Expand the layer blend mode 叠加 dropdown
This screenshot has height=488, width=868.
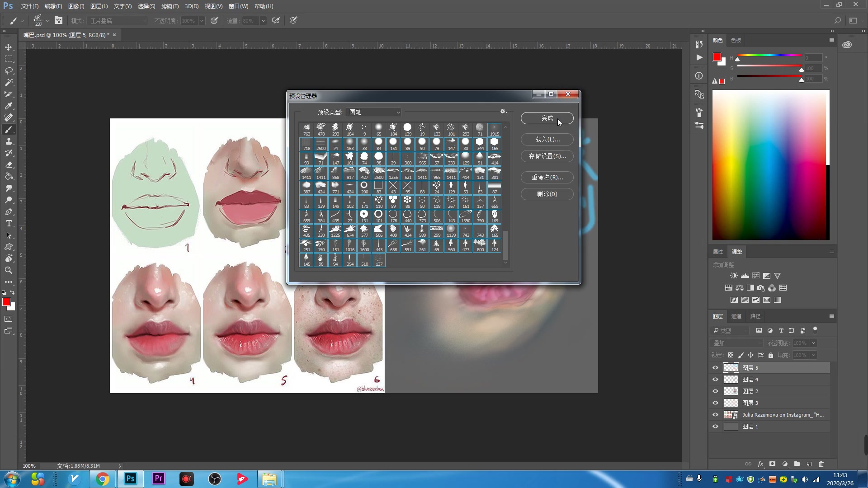[x=737, y=343]
